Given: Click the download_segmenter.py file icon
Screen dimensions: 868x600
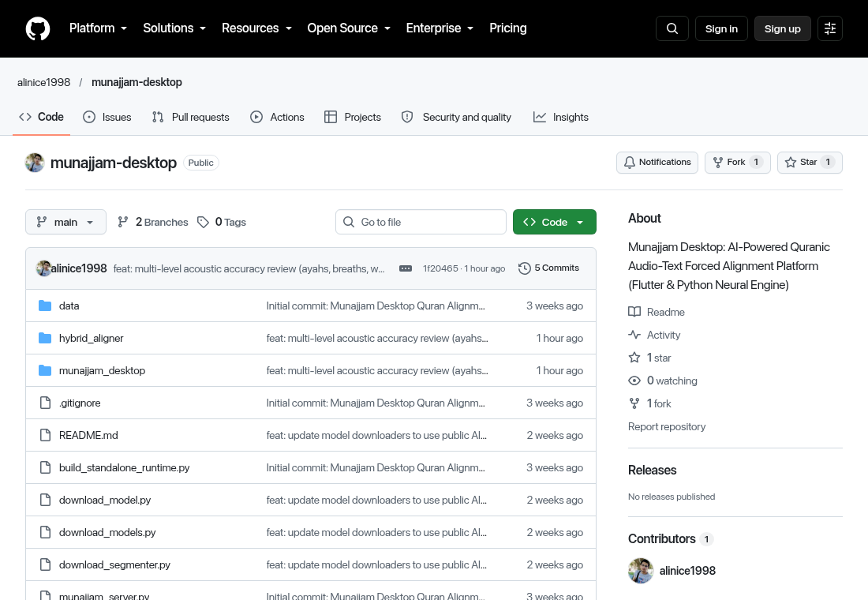Looking at the screenshot, I should tap(46, 564).
